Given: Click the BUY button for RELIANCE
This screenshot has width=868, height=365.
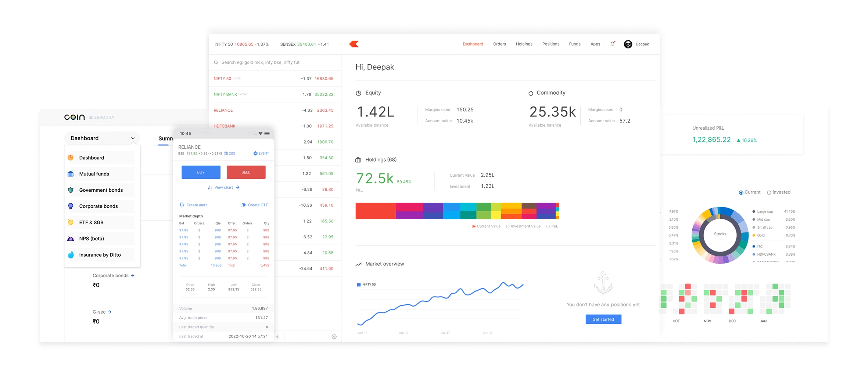Looking at the screenshot, I should point(201,172).
